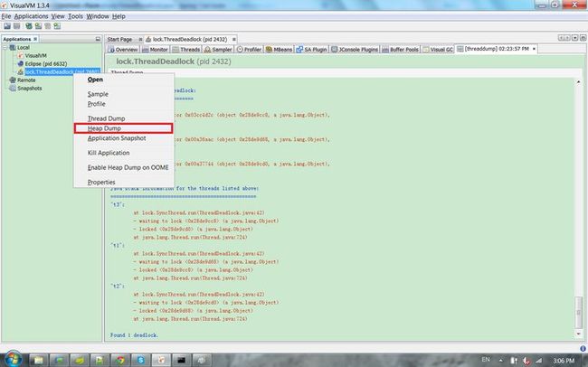This screenshot has width=588, height=367.
Task: Choose Properties in the context menu
Action: click(x=124, y=183)
